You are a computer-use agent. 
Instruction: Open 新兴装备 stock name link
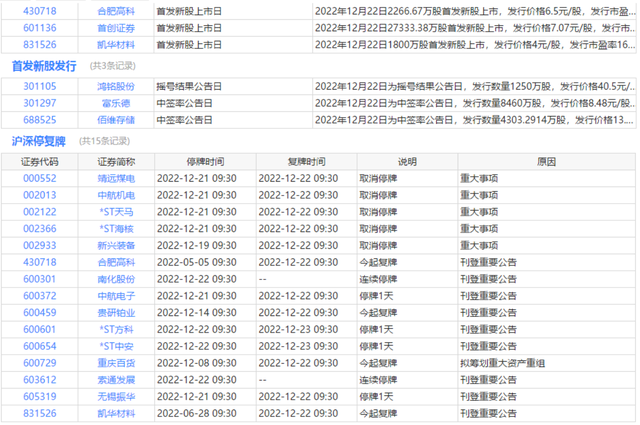[x=116, y=245]
